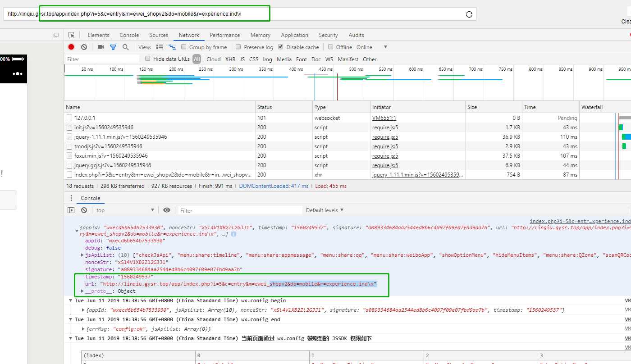Open the jquery-1.11.1.min.js initiator link

point(417,174)
